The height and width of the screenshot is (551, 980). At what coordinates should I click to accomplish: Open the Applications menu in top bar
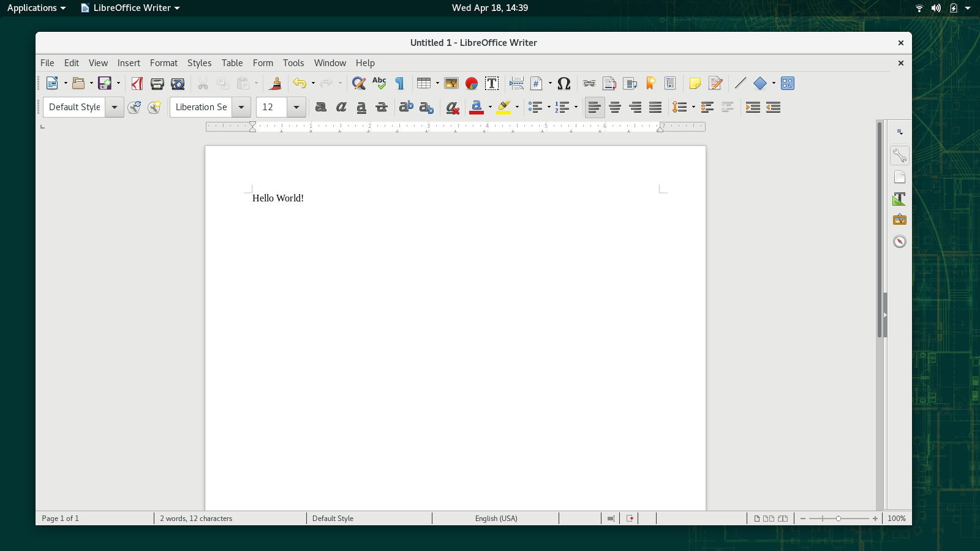tap(36, 8)
